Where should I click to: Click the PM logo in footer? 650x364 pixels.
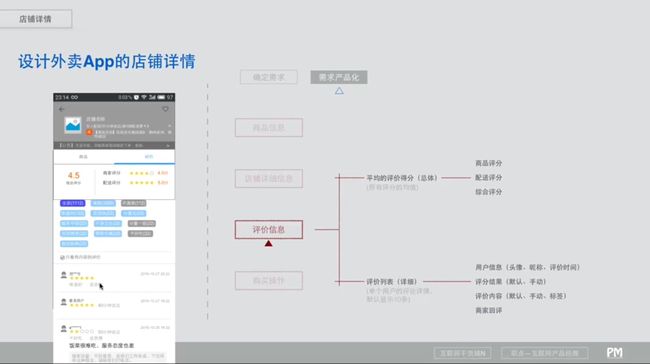point(614,353)
